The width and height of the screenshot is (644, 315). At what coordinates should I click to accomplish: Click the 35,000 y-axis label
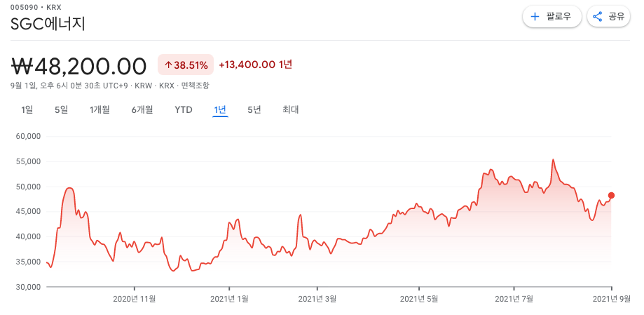(29, 262)
